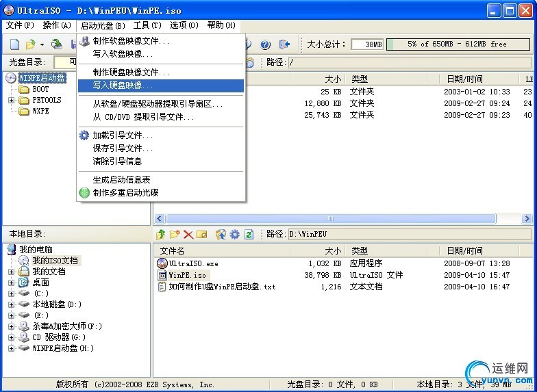Click the Add files to image icon
This screenshot has height=392, width=537.
click(x=221, y=234)
